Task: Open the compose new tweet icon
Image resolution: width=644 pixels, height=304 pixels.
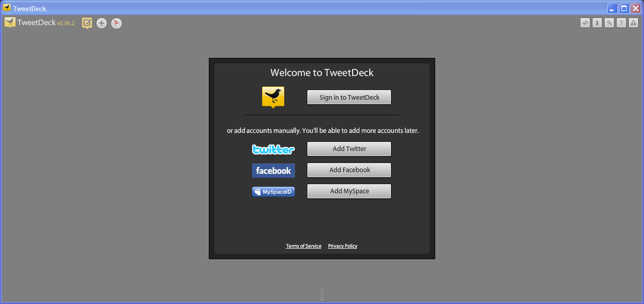Action: pos(87,23)
